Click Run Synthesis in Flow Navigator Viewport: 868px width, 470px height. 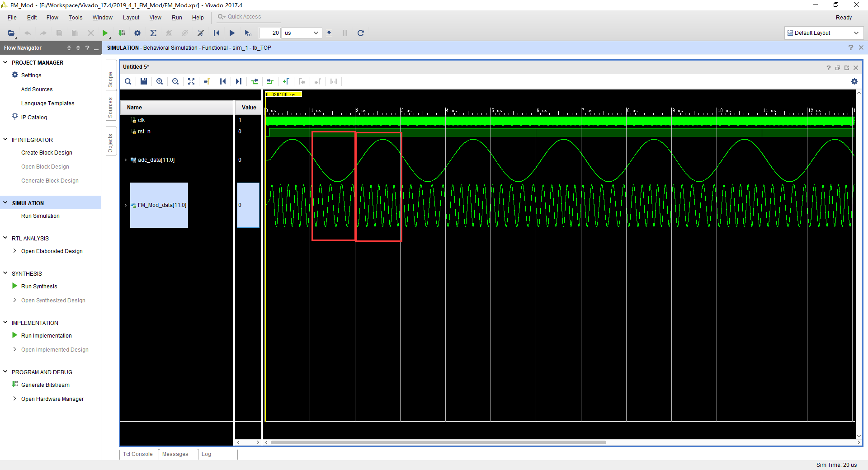click(39, 287)
